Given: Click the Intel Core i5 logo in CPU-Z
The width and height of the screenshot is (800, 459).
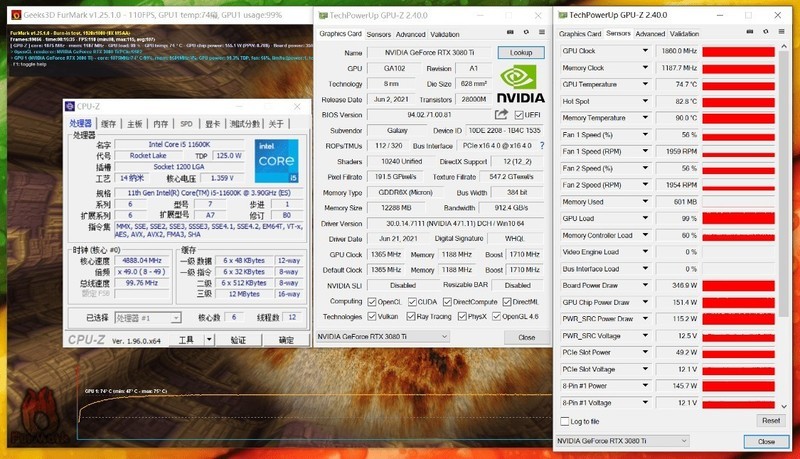Looking at the screenshot, I should (277, 160).
